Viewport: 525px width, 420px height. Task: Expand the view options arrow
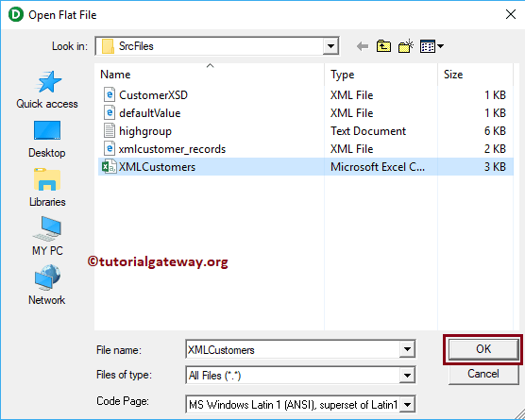pyautogui.click(x=440, y=46)
